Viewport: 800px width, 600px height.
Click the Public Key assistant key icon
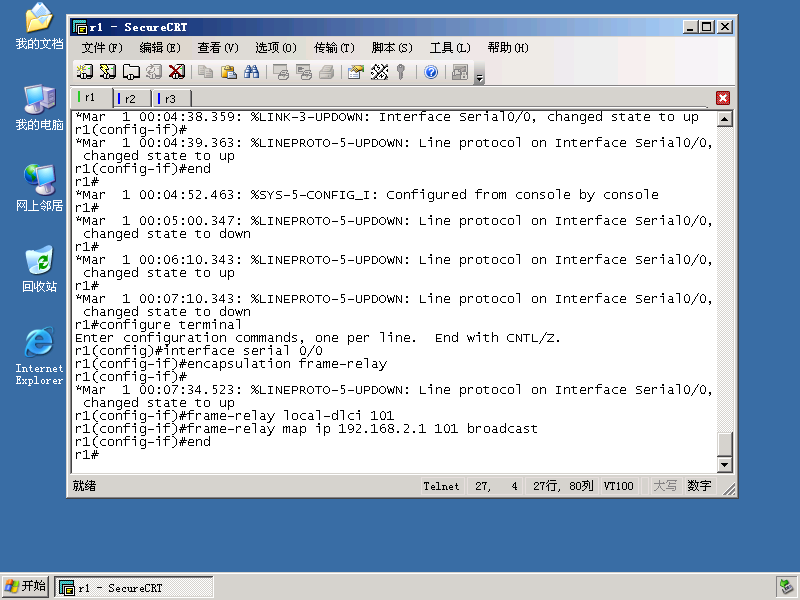[x=402, y=72]
